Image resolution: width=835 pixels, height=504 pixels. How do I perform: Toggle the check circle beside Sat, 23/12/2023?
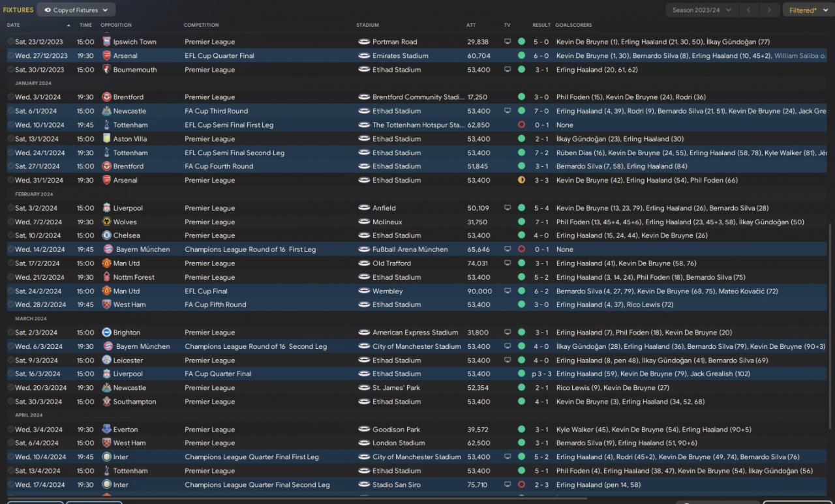point(10,42)
